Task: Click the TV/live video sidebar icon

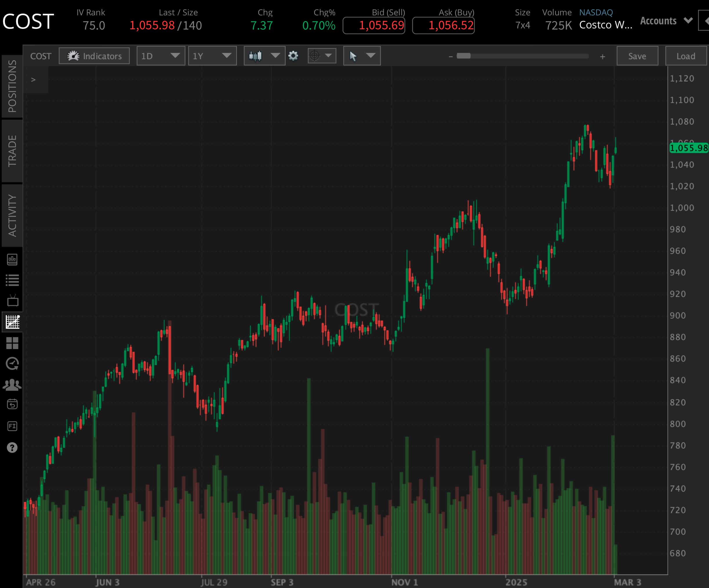Action: point(12,301)
